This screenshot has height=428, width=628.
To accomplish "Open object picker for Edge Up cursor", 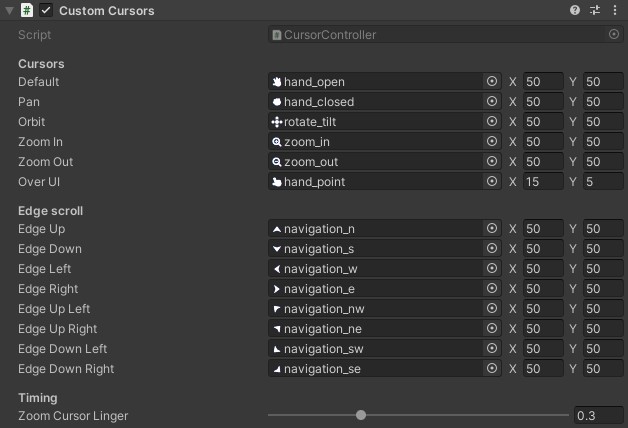I will pos(492,228).
